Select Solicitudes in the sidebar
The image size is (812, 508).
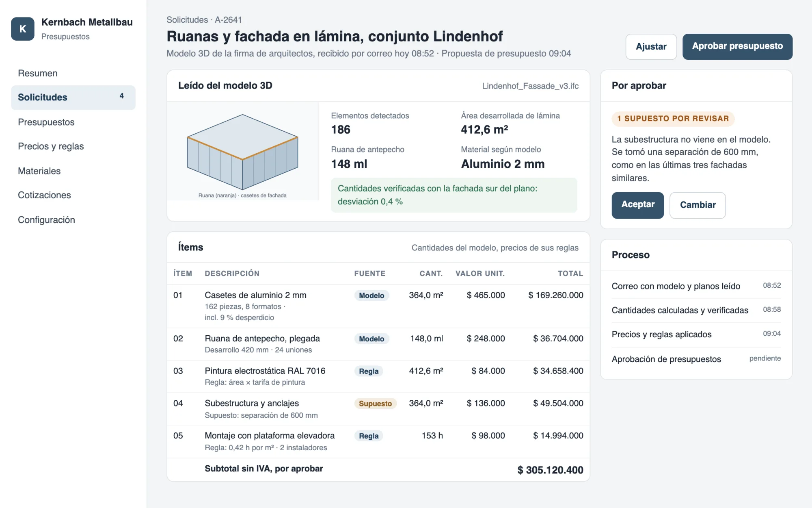click(x=73, y=98)
